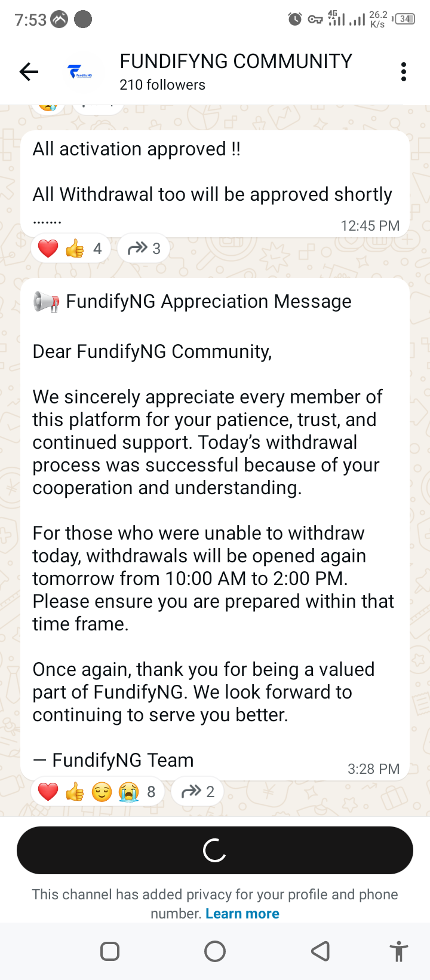Forward the activation approved message
The width and height of the screenshot is (430, 980).
144,248
